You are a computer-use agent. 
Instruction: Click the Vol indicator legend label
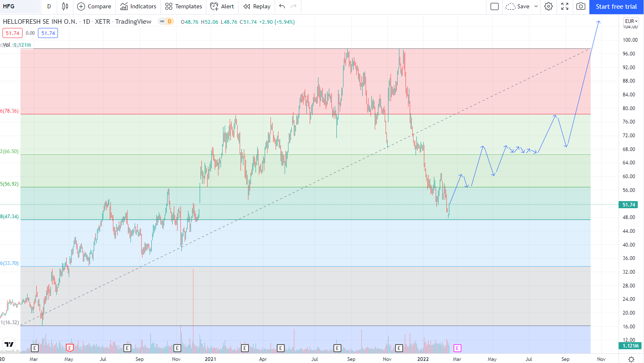pyautogui.click(x=7, y=45)
